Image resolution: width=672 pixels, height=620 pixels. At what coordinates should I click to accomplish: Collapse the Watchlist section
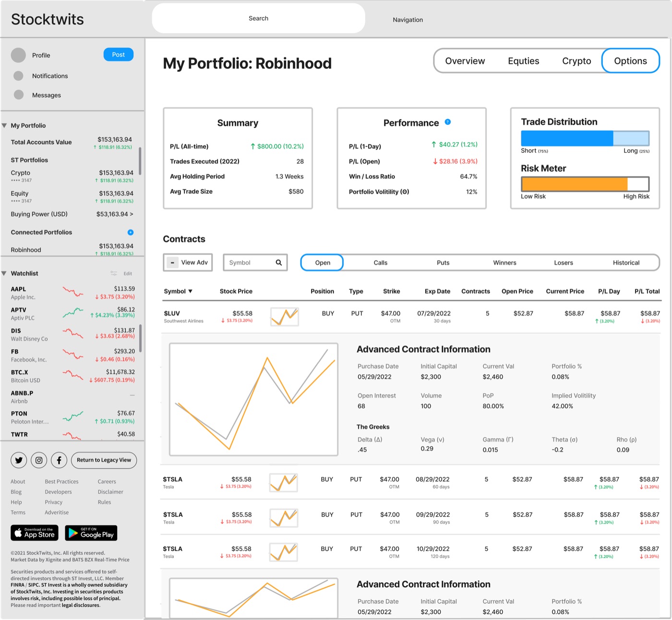[x=4, y=273]
